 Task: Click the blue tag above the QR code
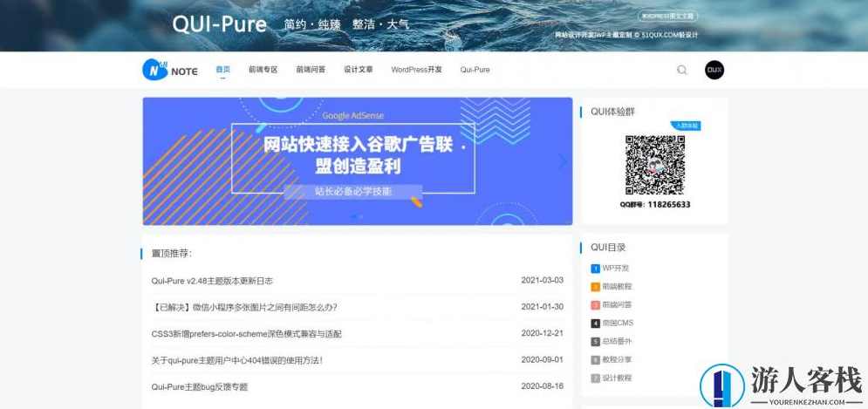click(x=686, y=126)
